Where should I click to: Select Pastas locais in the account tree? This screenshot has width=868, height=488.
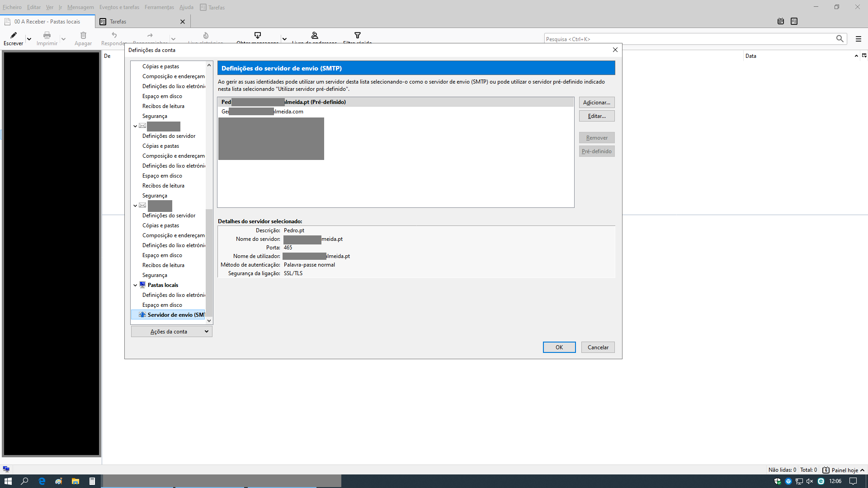click(x=163, y=285)
